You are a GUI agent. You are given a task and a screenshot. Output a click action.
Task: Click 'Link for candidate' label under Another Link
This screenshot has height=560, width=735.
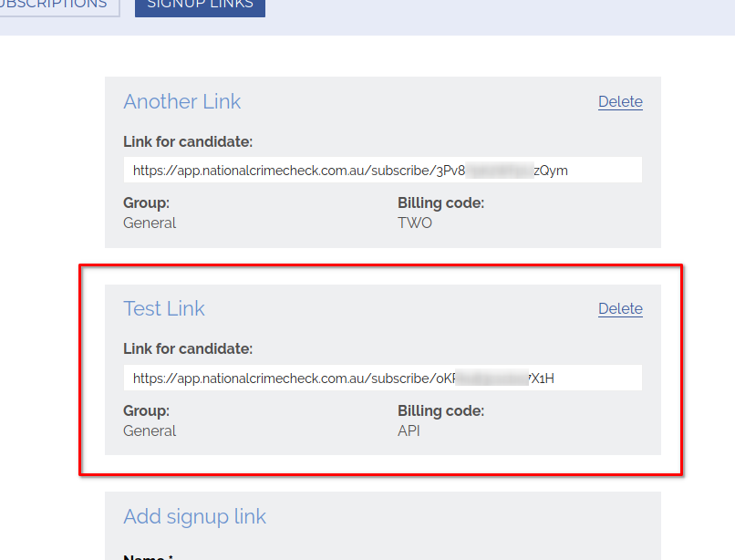[x=188, y=141]
